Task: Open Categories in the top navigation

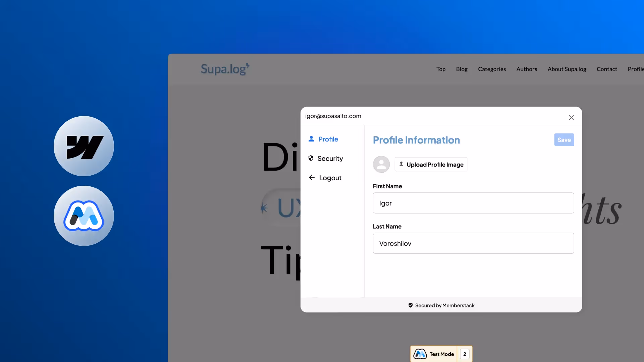Action: click(492, 69)
